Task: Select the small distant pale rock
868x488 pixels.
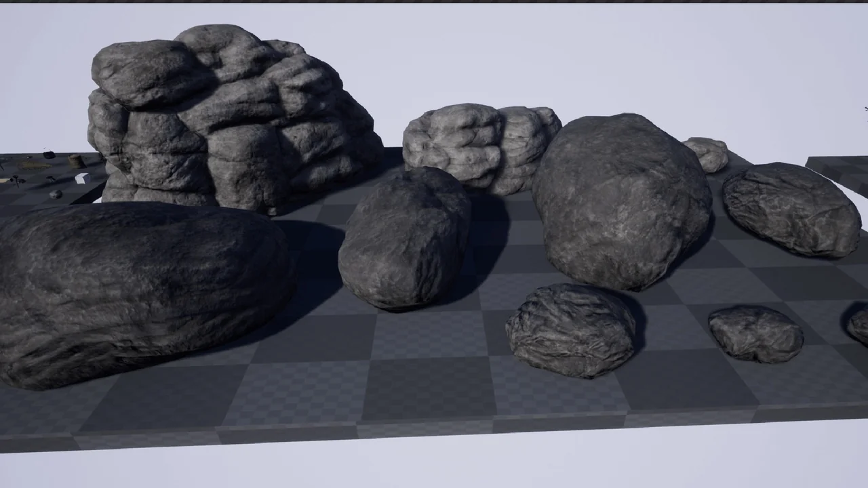Action: [x=707, y=153]
